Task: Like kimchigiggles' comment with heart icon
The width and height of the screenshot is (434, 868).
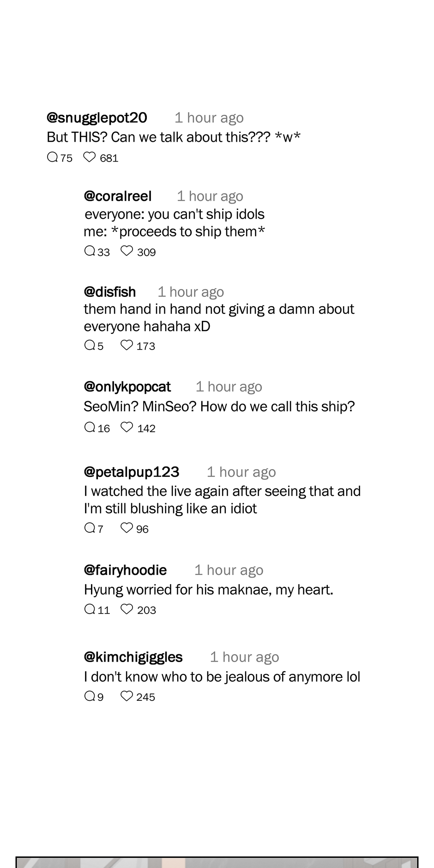Action: click(x=127, y=696)
